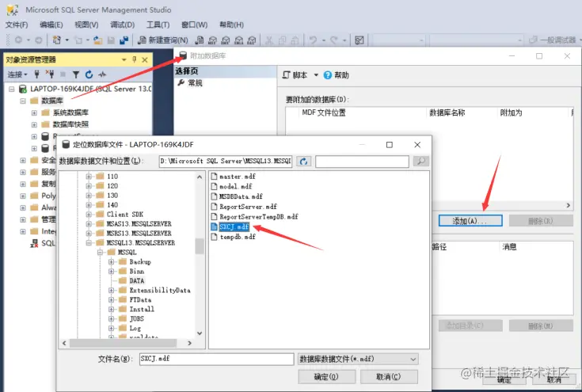Click the New Project icon in main toolbar
The height and width of the screenshot is (392, 582).
tap(57, 40)
